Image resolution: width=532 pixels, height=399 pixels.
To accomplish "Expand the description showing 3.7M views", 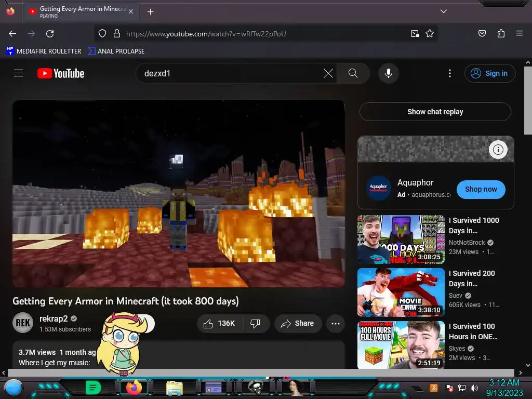I will pos(179,355).
